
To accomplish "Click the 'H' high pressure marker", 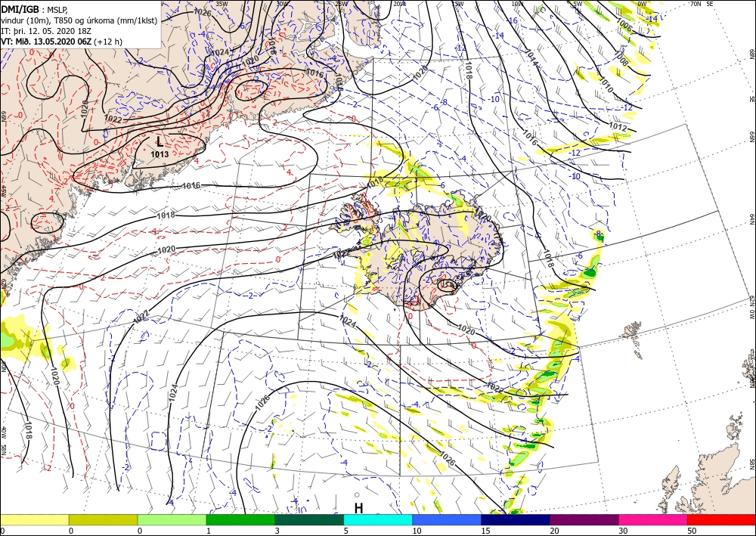I will pyautogui.click(x=358, y=508).
